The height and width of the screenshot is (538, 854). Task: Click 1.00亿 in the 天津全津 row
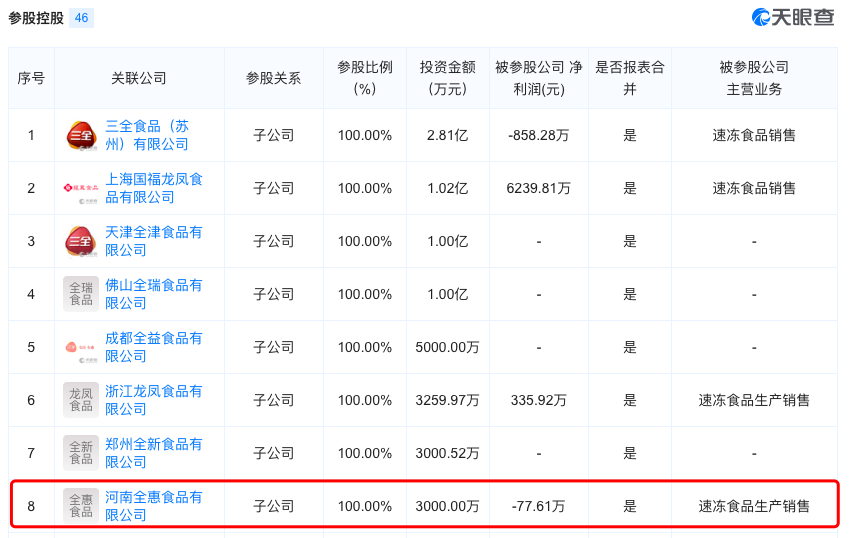448,241
